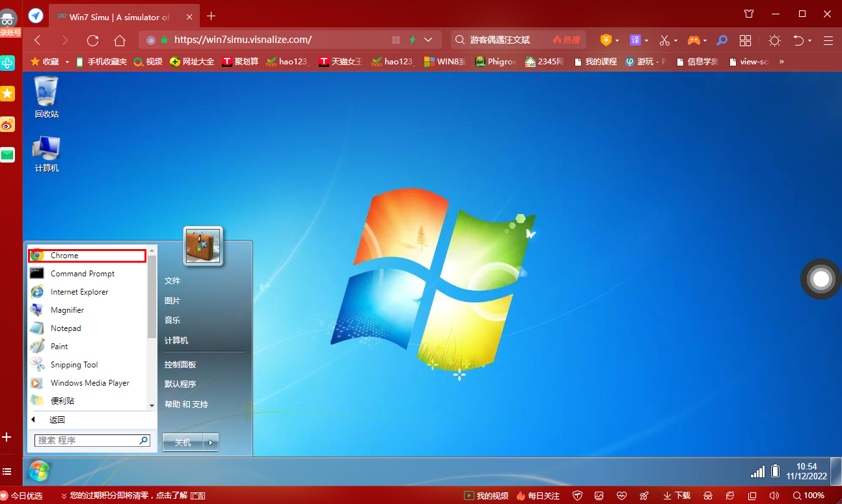Open the browser hamburger main menu

(x=828, y=40)
